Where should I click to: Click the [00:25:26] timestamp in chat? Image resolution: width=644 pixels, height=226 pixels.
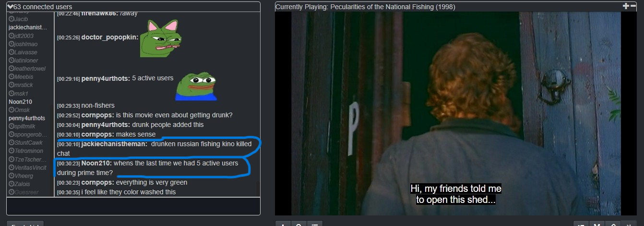click(69, 38)
